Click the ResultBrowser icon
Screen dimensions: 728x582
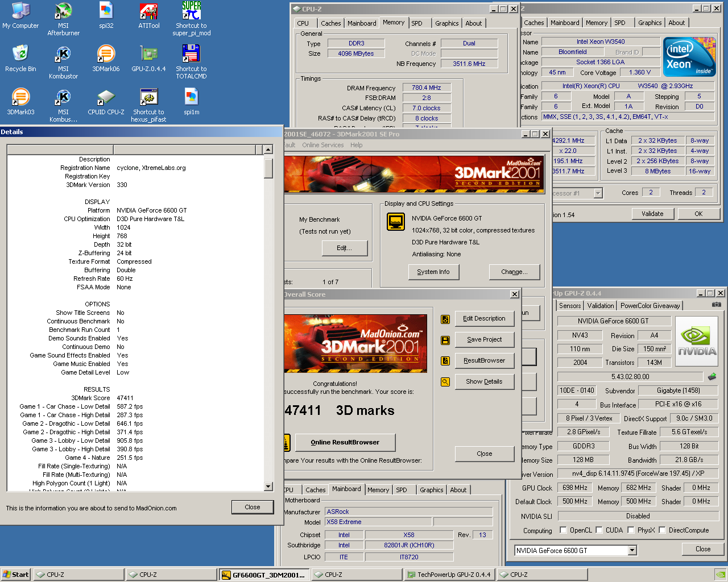click(445, 360)
